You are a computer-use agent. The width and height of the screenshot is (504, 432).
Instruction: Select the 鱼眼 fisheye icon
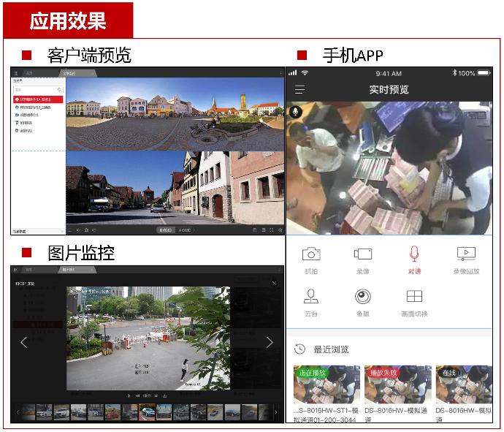point(362,296)
